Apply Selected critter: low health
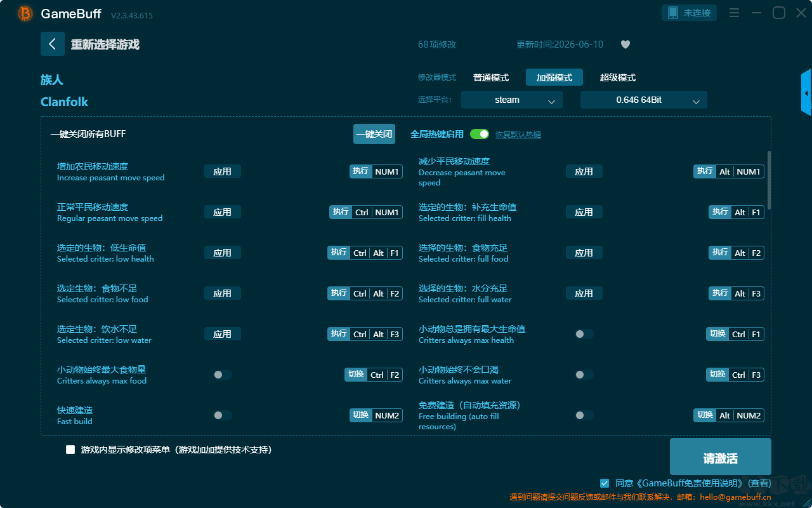 tap(223, 253)
